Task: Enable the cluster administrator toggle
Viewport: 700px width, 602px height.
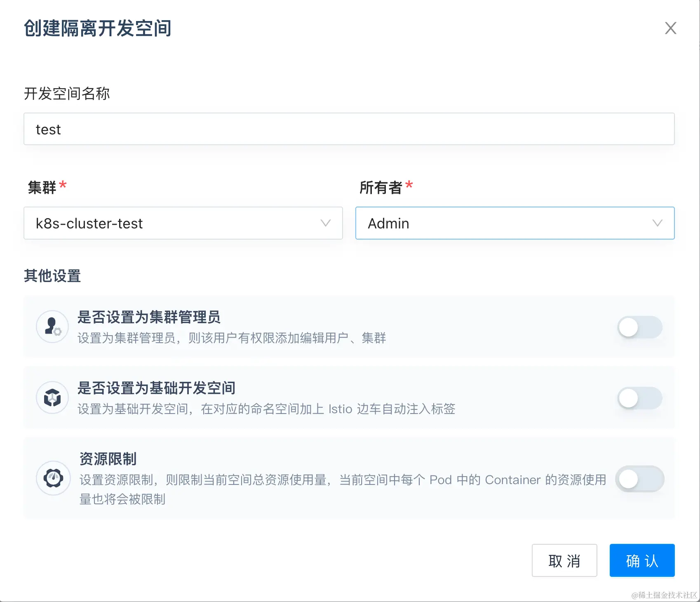Action: [x=640, y=327]
